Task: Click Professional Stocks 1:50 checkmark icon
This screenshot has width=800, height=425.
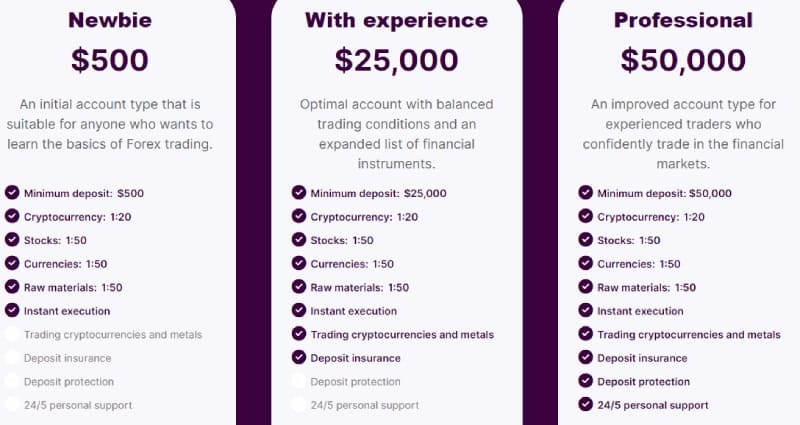Action: point(586,240)
